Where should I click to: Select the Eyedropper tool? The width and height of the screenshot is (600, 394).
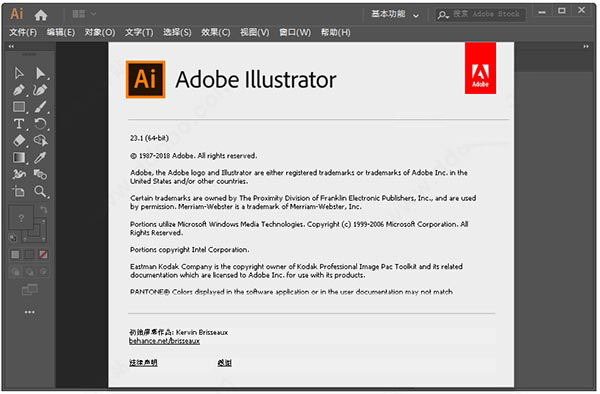pyautogui.click(x=40, y=158)
